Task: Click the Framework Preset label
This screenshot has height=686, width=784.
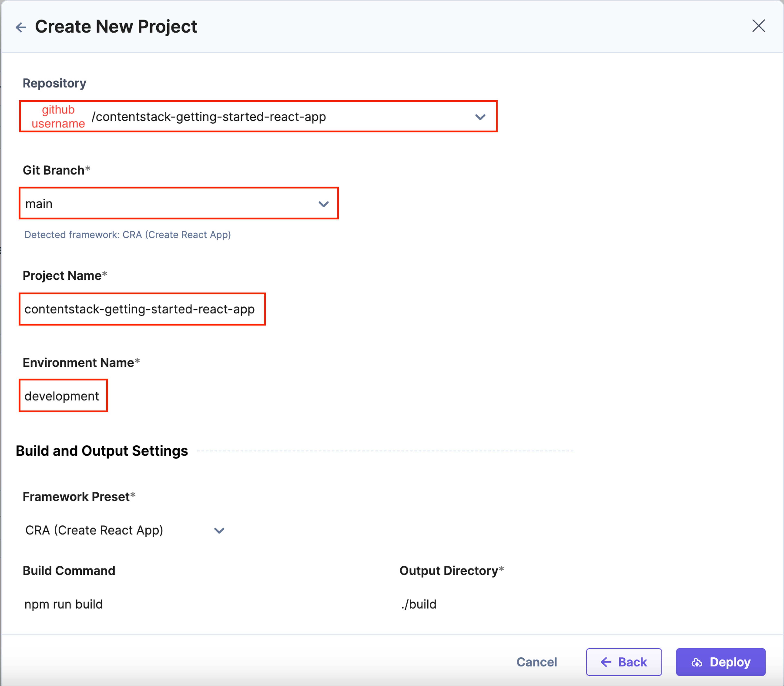Action: point(79,496)
